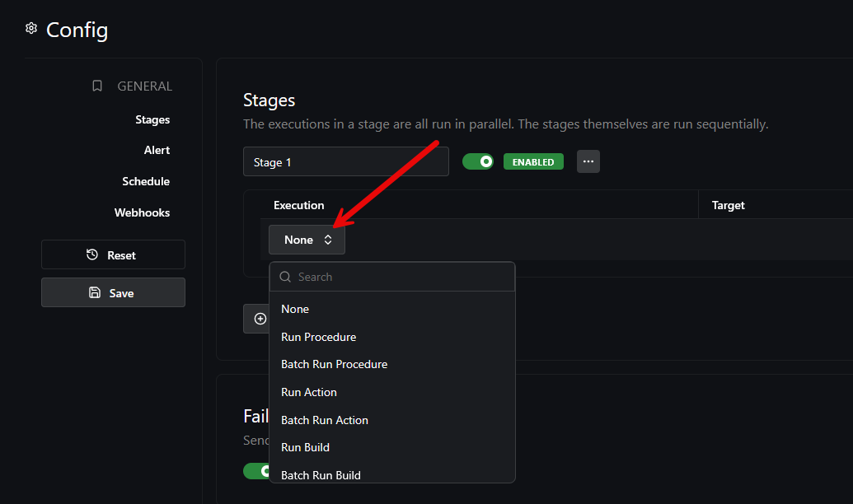Select Batch Run Procedure option
Screen dimensions: 853x504
pyautogui.click(x=391, y=364)
